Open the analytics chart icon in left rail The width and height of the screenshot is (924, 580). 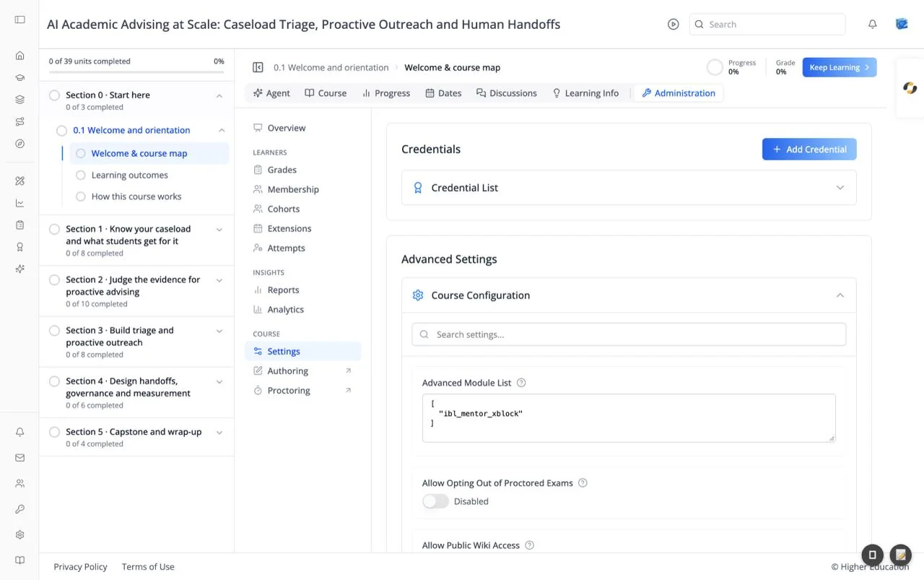19,203
